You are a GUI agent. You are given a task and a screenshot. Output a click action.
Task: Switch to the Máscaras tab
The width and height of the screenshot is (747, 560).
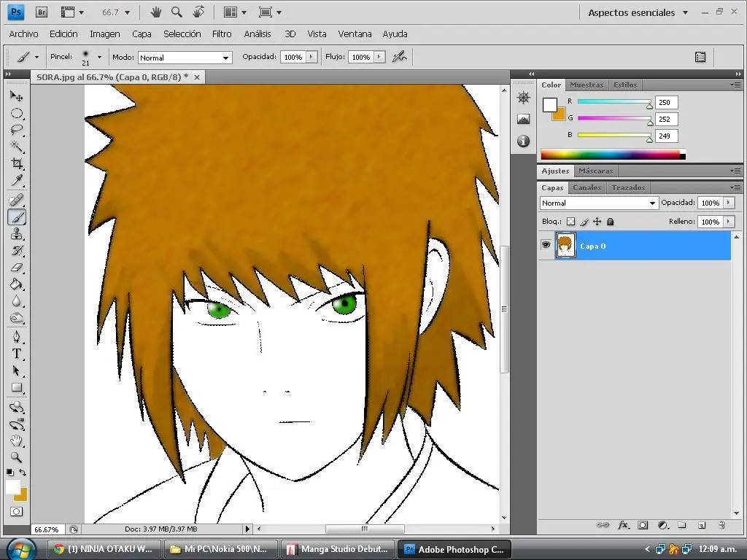595,171
